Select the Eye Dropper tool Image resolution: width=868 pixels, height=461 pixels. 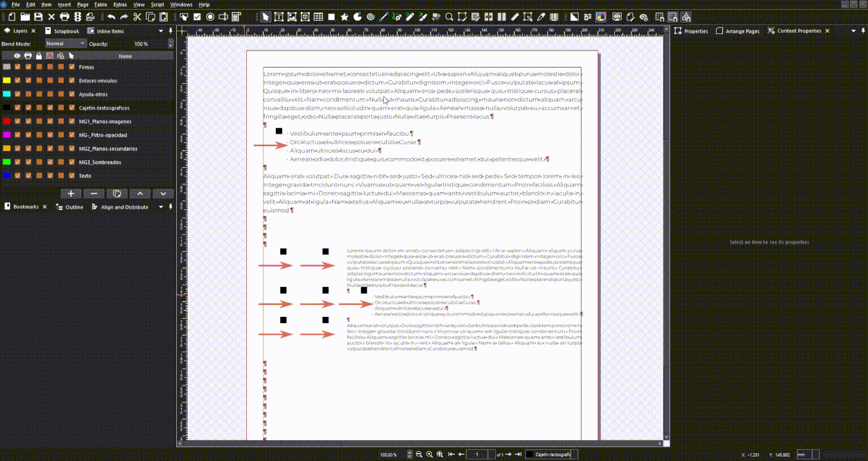click(x=541, y=17)
